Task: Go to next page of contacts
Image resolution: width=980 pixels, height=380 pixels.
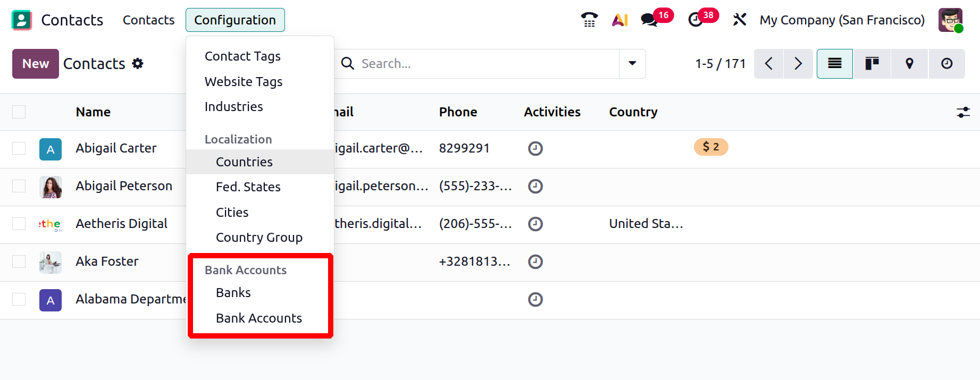Action: 798,64
